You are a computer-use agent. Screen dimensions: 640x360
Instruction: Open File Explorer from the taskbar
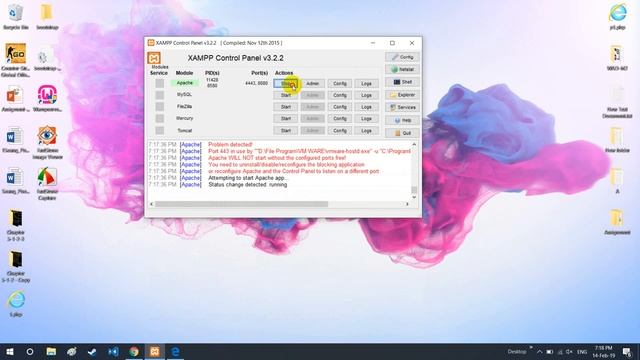click(x=51, y=351)
